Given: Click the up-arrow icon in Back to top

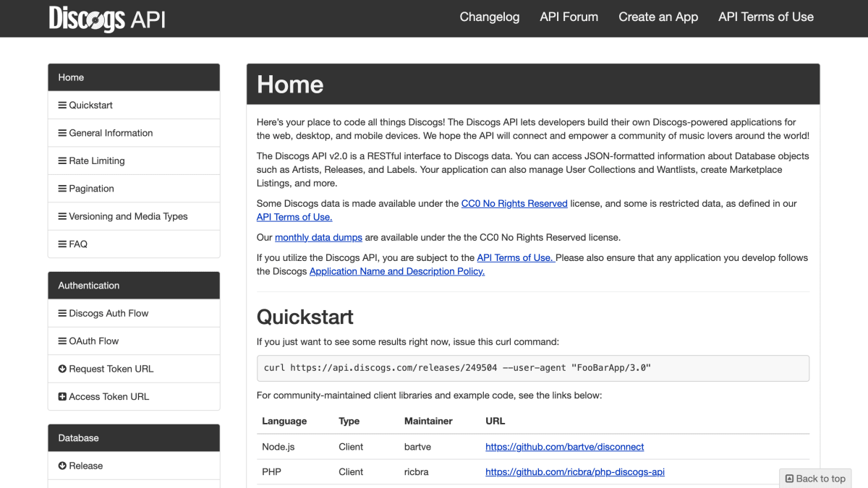Looking at the screenshot, I should (790, 479).
